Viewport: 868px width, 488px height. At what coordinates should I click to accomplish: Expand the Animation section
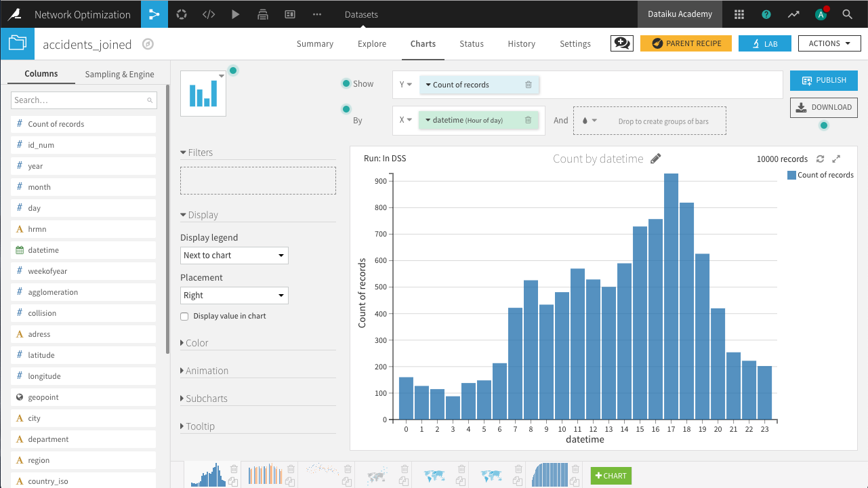pos(207,371)
